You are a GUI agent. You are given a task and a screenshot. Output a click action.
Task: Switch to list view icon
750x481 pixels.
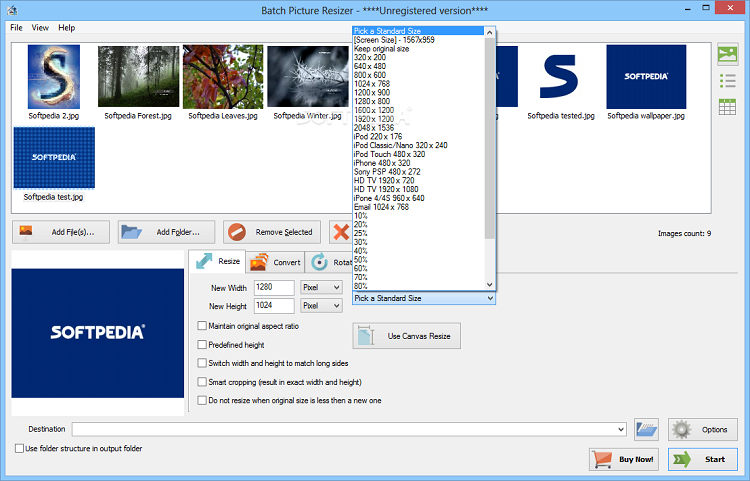point(727,80)
